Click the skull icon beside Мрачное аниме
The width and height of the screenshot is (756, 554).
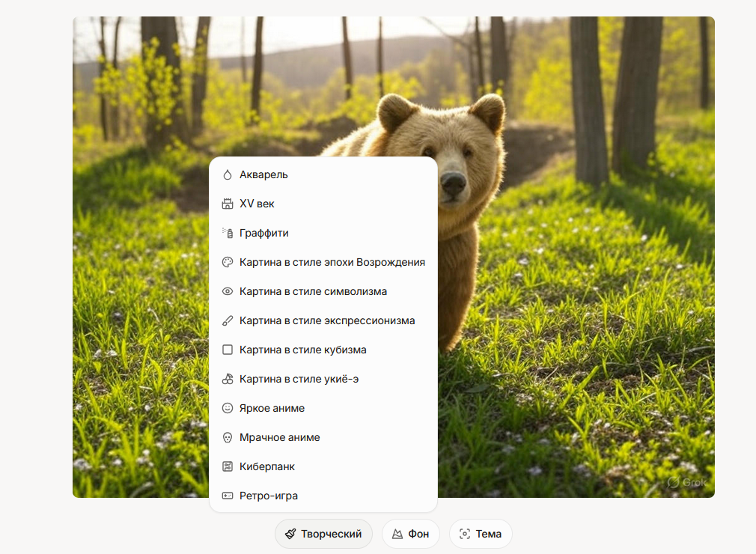pyautogui.click(x=228, y=437)
